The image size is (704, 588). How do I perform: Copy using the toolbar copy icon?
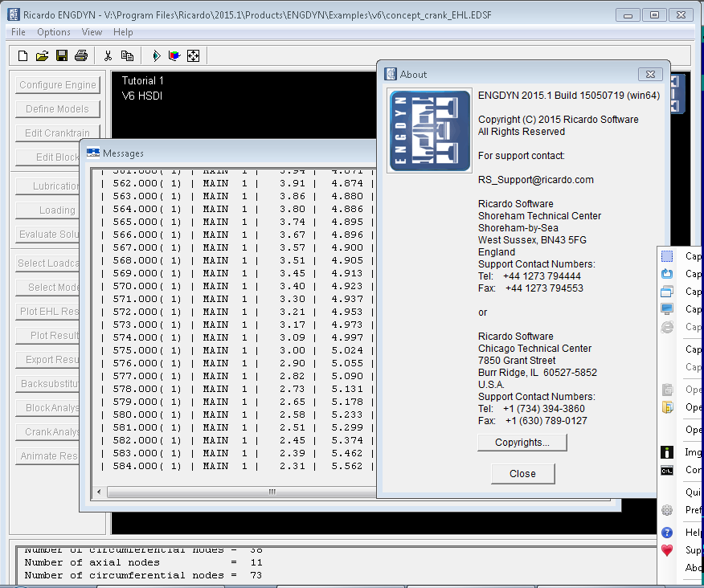127,55
